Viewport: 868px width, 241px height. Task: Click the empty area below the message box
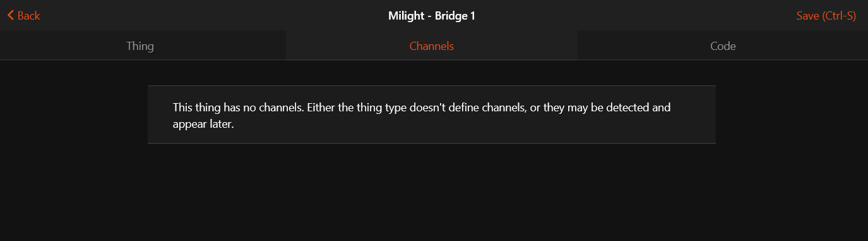(432, 192)
